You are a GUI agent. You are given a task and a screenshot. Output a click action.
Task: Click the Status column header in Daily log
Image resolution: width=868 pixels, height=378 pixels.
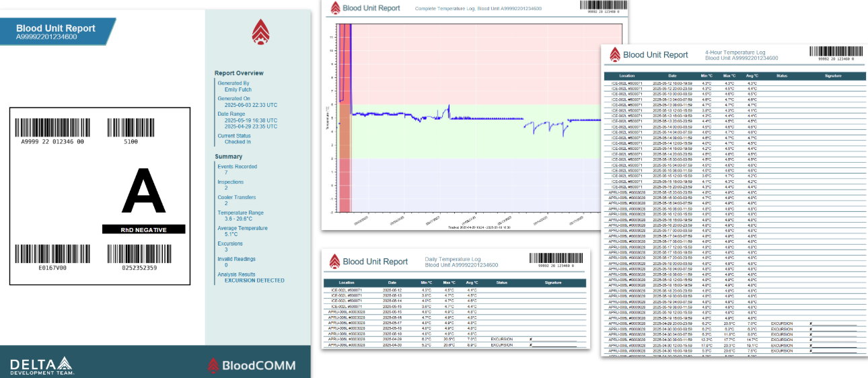[x=501, y=282]
